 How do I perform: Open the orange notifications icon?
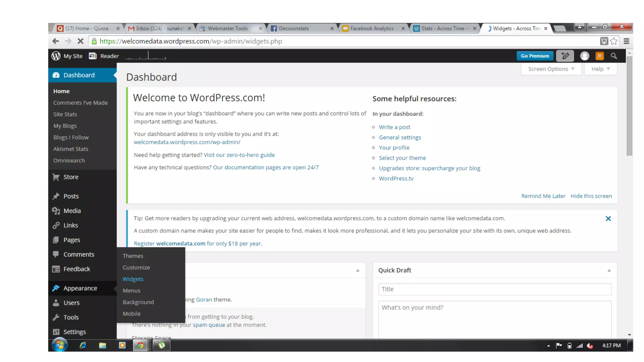pos(599,56)
